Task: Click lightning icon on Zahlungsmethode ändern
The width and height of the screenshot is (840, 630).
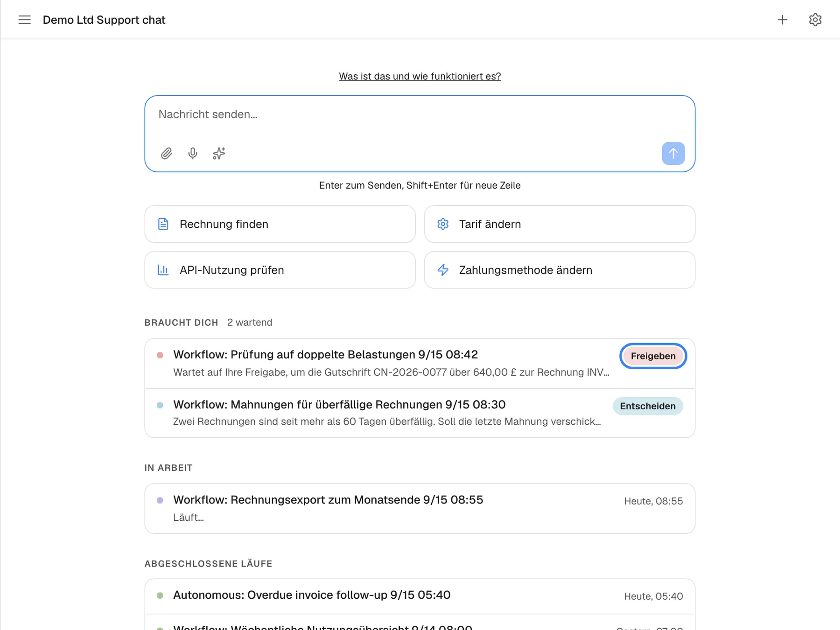Action: 443,270
